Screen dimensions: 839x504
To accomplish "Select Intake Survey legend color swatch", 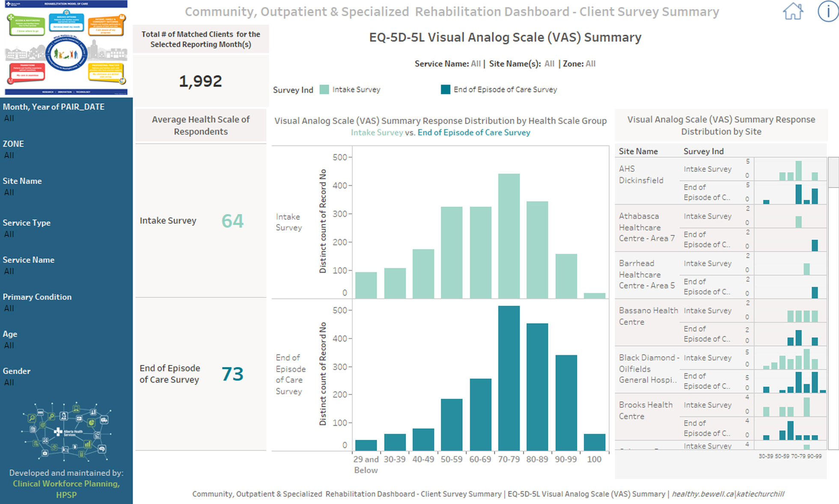I will tap(324, 89).
